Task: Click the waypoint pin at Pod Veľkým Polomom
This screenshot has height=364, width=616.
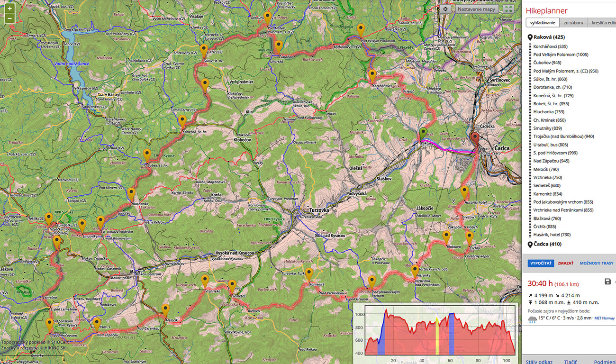Action: click(x=361, y=30)
